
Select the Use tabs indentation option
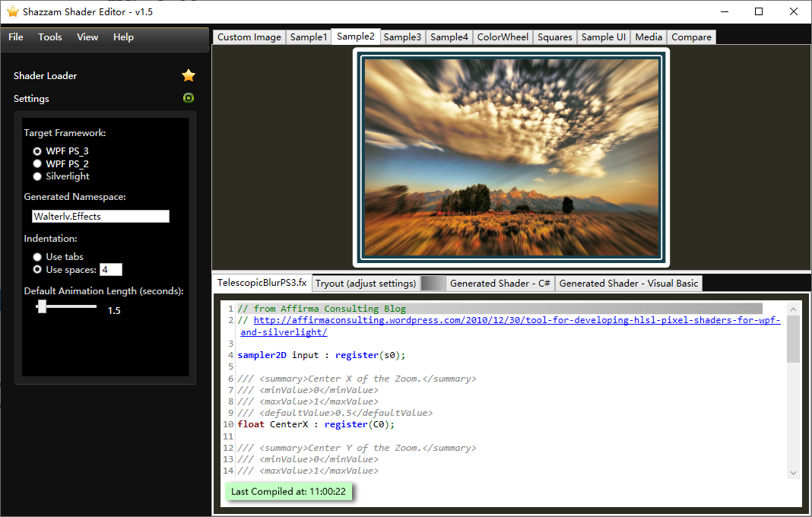coord(37,257)
